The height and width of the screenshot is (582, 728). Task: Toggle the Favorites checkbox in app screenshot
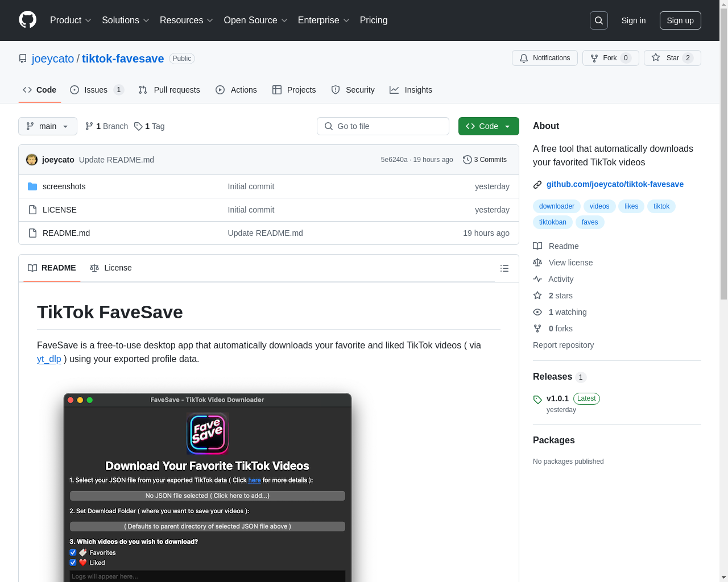pos(73,552)
